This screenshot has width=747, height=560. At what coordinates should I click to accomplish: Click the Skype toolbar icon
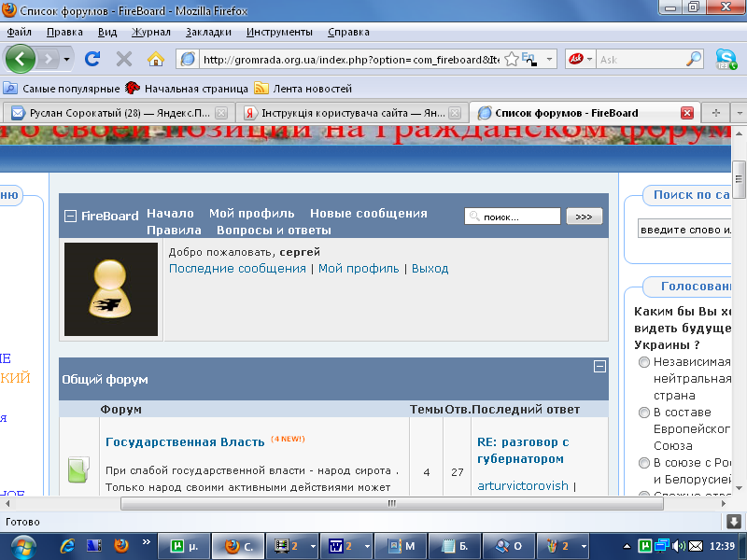click(x=726, y=59)
